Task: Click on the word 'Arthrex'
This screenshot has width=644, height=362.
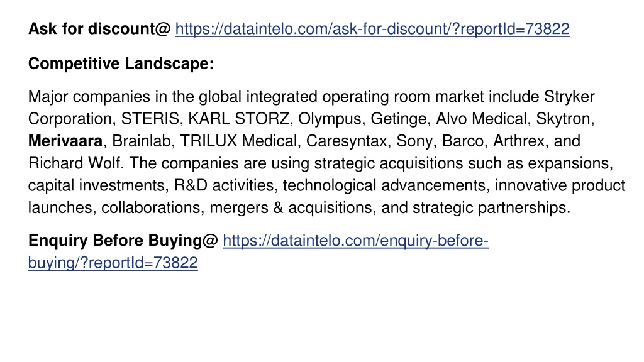Action: coord(519,141)
